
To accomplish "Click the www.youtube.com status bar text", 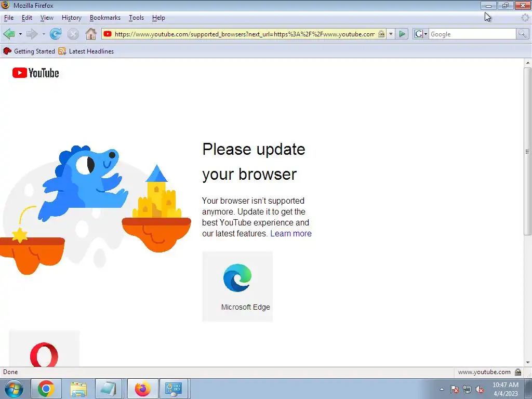I will tap(484, 372).
